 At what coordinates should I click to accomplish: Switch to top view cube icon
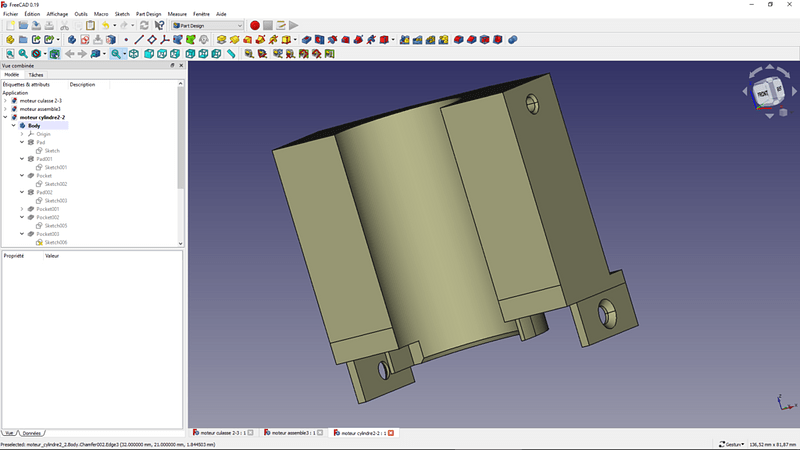(x=162, y=54)
